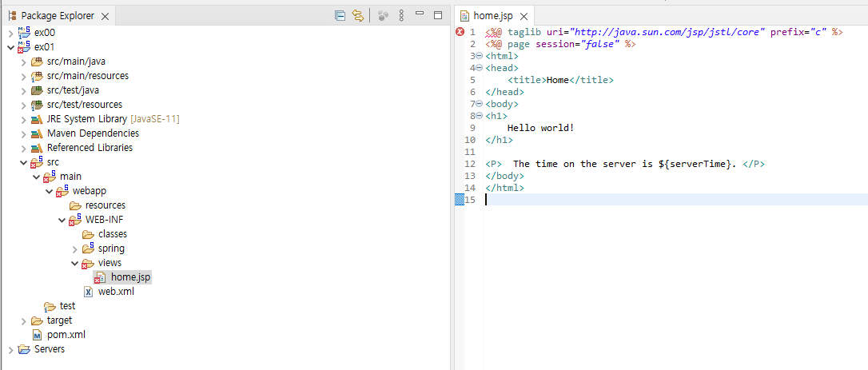868x370 pixels.
Task: Click error marker on line 1
Action: click(460, 32)
